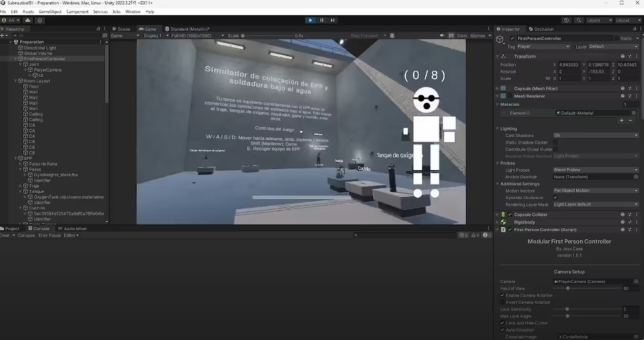Image resolution: width=644 pixels, height=340 pixels.
Task: Click Collapse in the Console toolbar
Action: (26, 235)
